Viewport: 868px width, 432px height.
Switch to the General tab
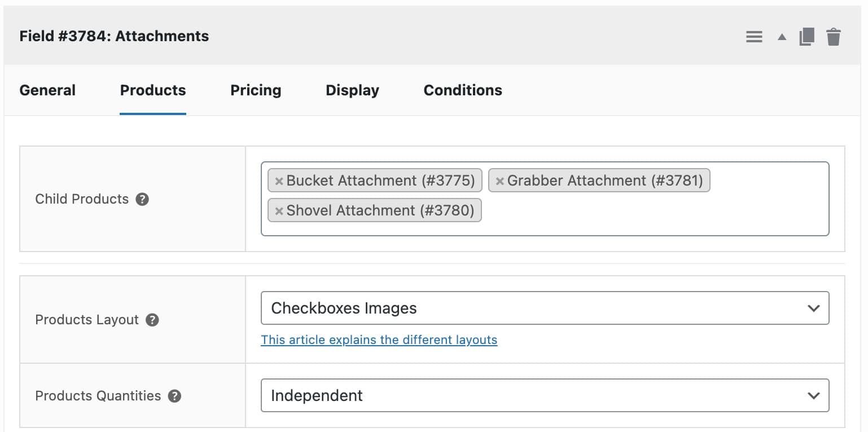coord(47,90)
